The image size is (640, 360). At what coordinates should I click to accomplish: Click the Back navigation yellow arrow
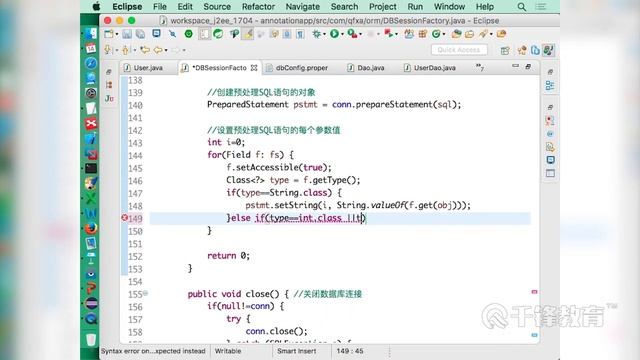point(158,50)
